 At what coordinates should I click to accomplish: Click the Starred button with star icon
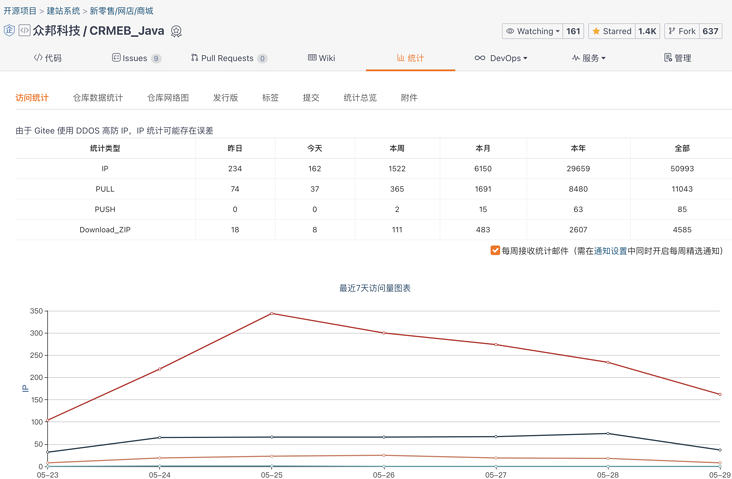coord(610,31)
